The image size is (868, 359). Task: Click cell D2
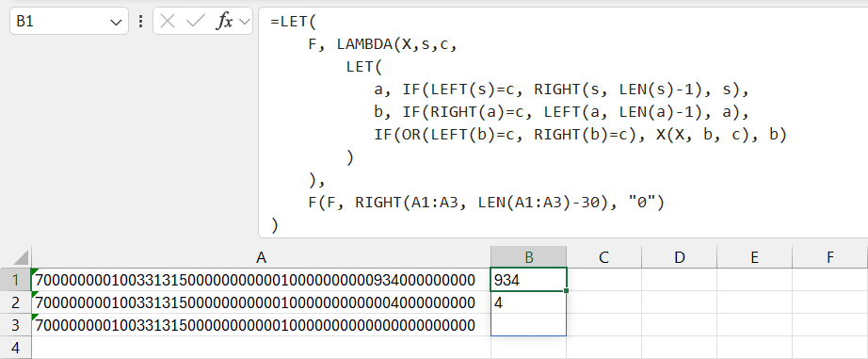(x=679, y=302)
